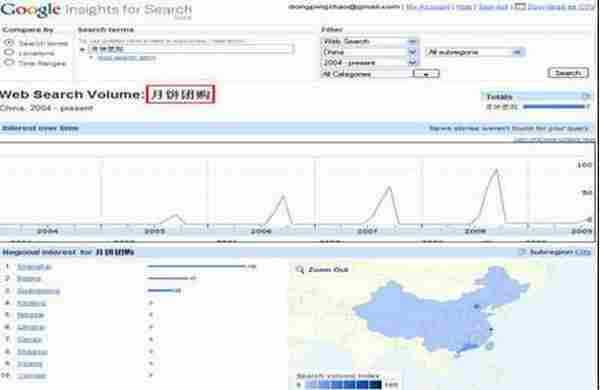The height and width of the screenshot is (390, 600).
Task: Open the region link ranked 10
Action: tap(31, 376)
